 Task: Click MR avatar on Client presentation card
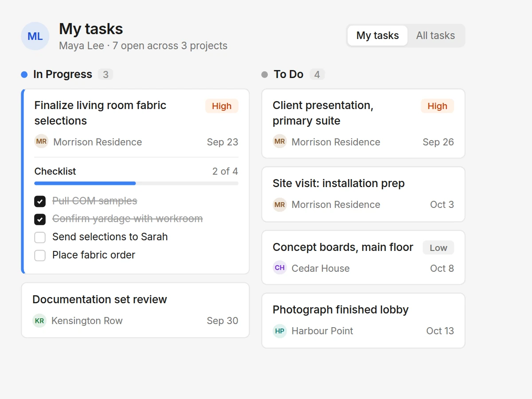pyautogui.click(x=280, y=141)
